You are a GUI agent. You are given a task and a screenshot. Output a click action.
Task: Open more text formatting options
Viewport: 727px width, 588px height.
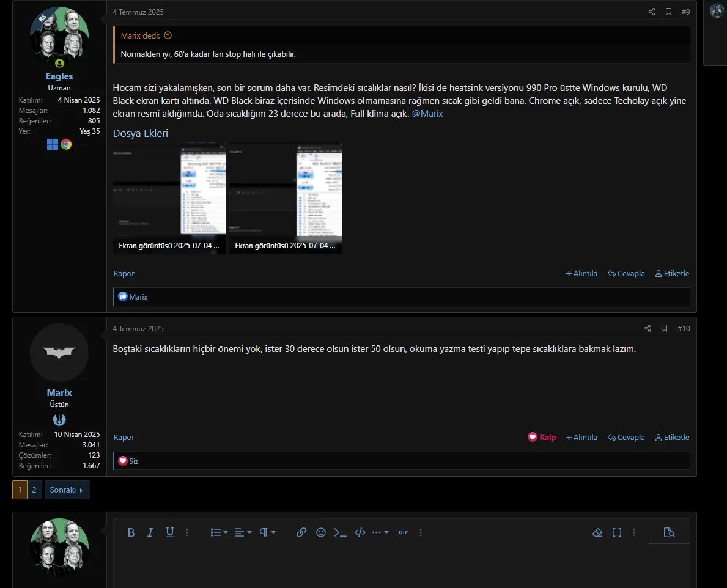[x=187, y=532]
